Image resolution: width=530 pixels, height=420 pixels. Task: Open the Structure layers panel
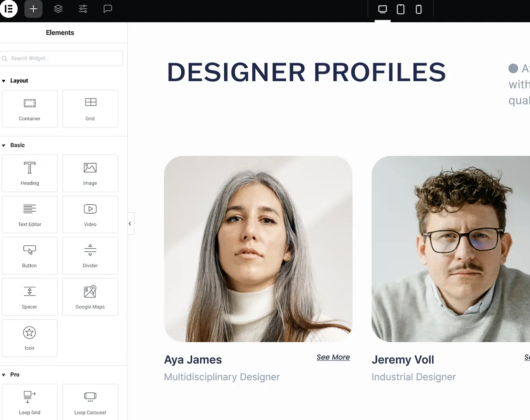click(58, 9)
